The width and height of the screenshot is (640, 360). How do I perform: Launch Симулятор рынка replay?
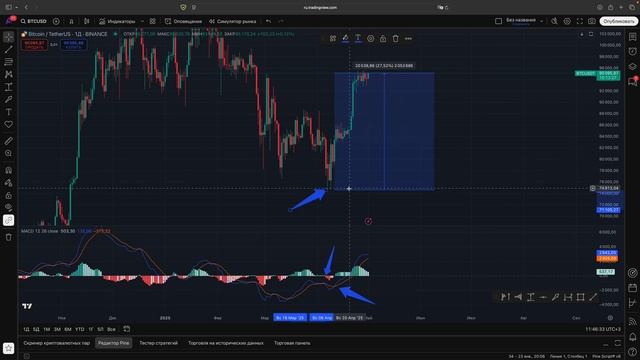pos(232,21)
